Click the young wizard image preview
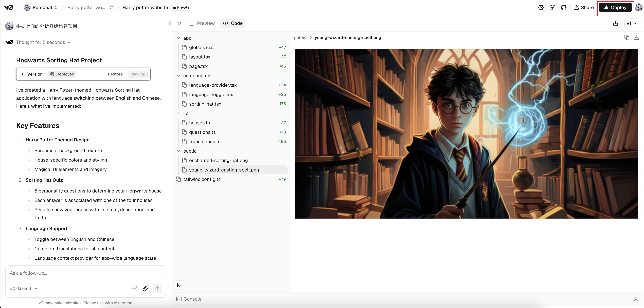 click(x=466, y=134)
